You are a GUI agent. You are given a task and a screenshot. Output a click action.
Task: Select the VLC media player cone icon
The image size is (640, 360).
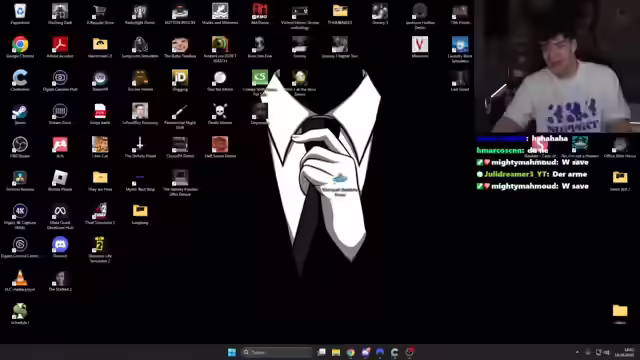20,278
